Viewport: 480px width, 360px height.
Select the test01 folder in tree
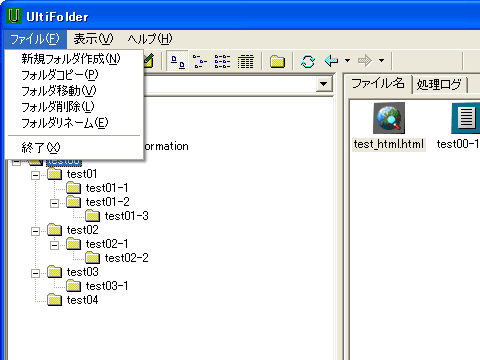tap(82, 174)
